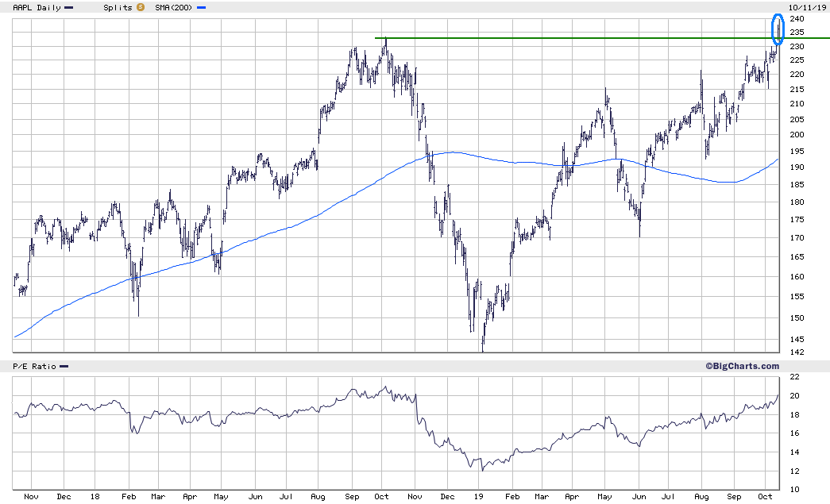This screenshot has width=830, height=504.
Task: Click the 155 price axis label
Action: pos(797,297)
